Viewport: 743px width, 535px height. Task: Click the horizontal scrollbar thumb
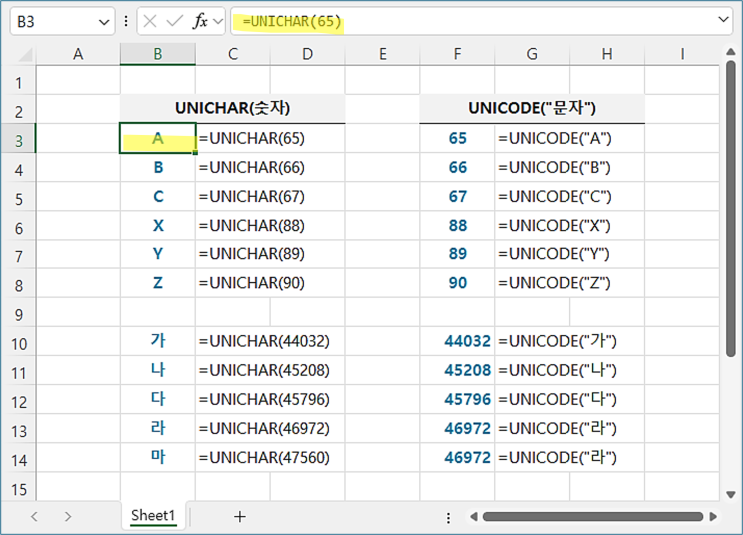point(593,517)
